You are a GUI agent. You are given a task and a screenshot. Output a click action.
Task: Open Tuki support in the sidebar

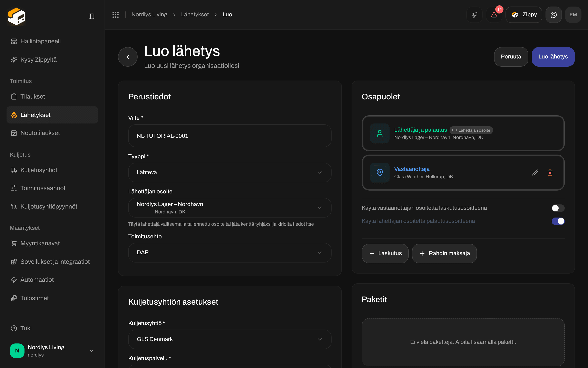52,328
